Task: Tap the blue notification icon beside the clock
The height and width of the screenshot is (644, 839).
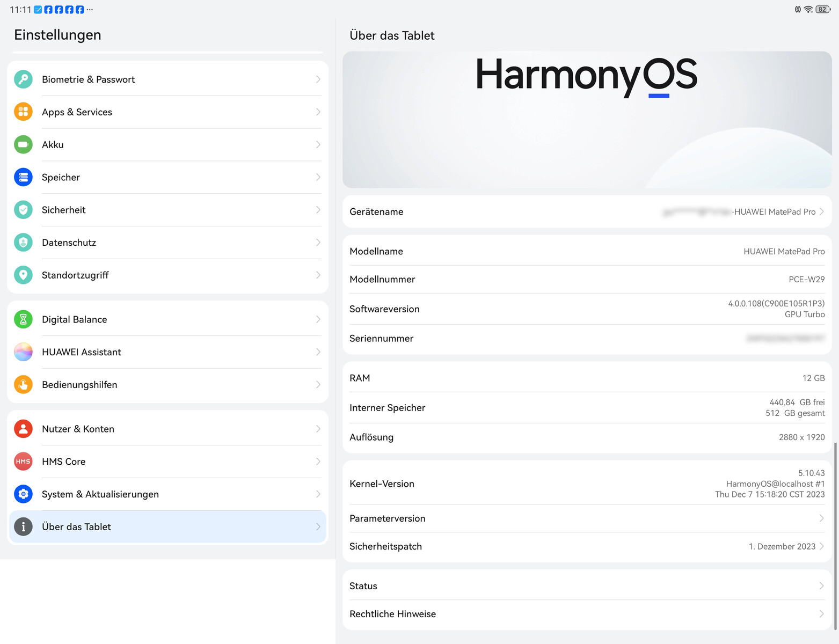Action: 38,10
